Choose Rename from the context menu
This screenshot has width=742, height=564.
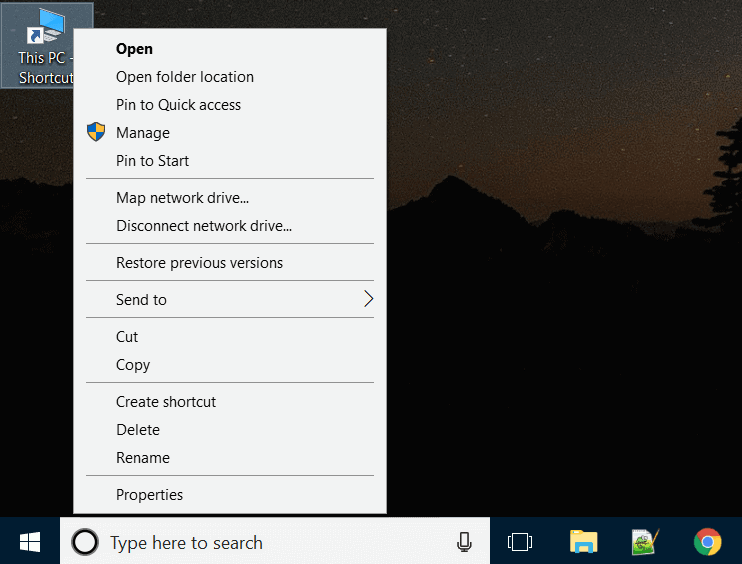coord(230,457)
